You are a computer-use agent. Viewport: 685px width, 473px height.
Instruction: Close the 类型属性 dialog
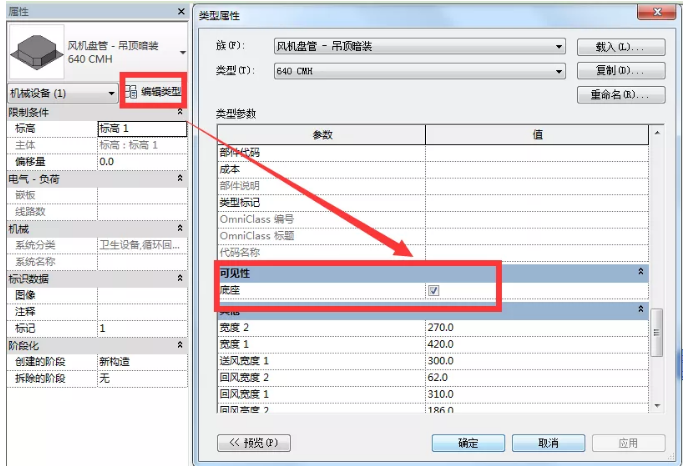[x=657, y=12]
